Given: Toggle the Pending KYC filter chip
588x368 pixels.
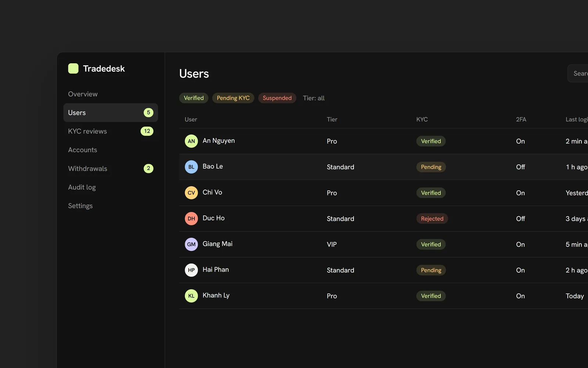Looking at the screenshot, I should 233,98.
